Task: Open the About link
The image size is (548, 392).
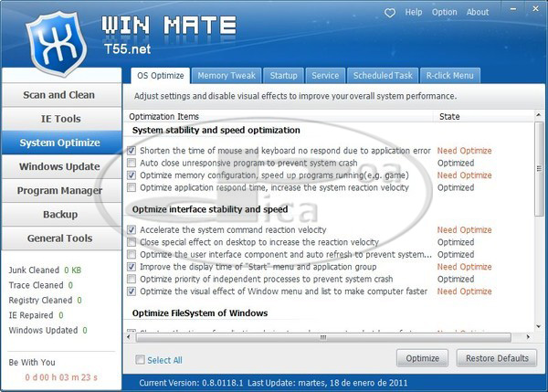Action: [478, 13]
